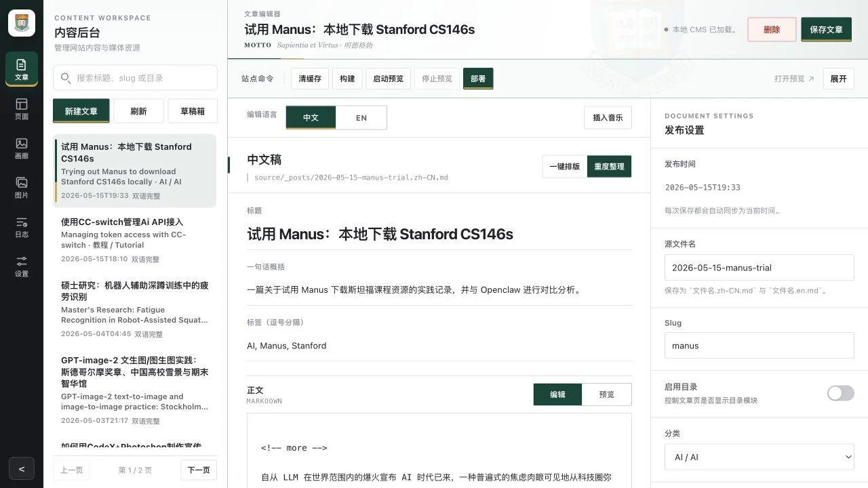Select the 试用 Manus article in list
The width and height of the screenshot is (868, 488).
click(x=135, y=171)
